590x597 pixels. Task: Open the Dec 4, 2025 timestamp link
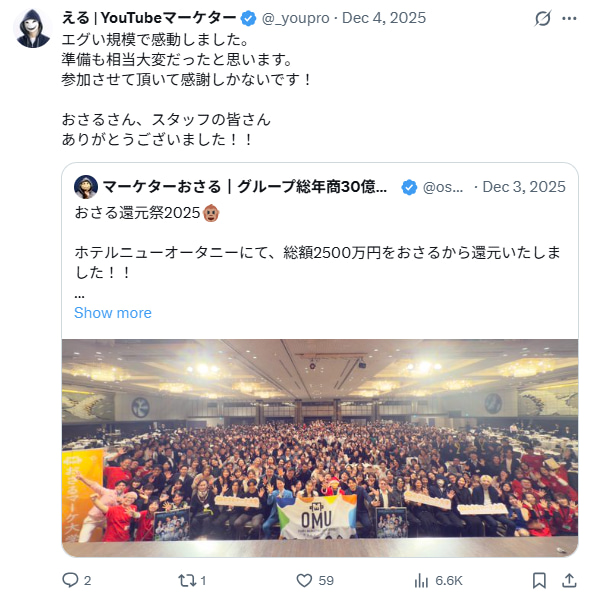(x=384, y=18)
